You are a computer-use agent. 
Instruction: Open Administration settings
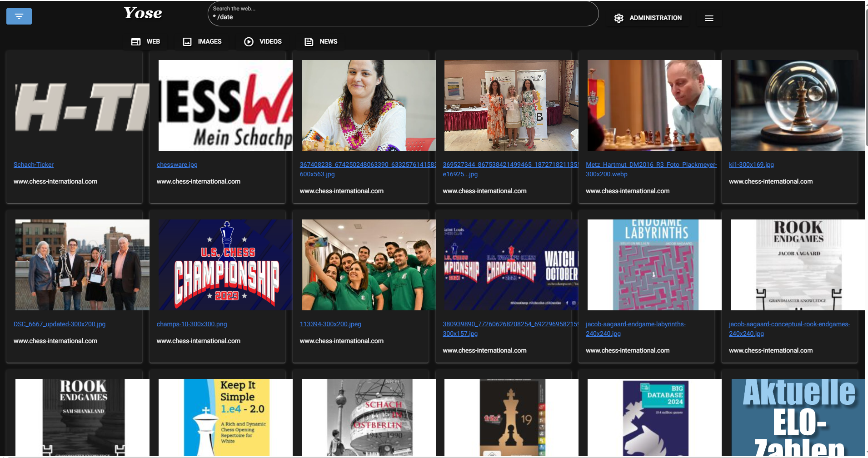pyautogui.click(x=648, y=18)
